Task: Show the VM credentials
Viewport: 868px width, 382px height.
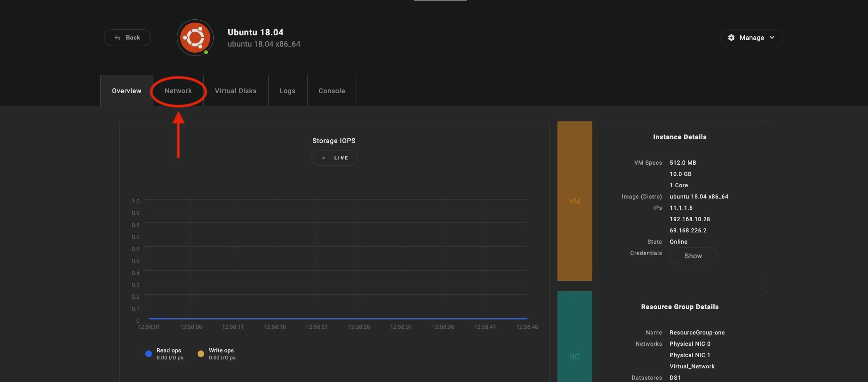Action: click(x=693, y=256)
